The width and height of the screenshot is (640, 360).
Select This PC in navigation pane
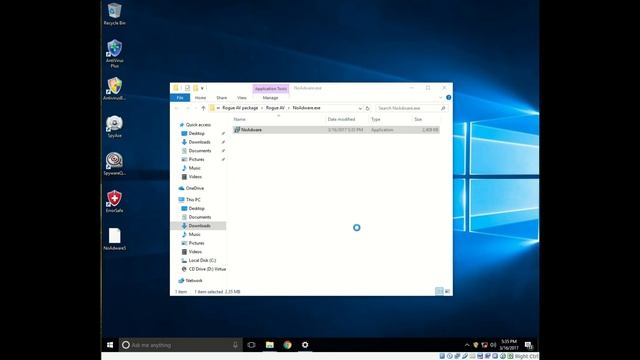click(x=193, y=200)
